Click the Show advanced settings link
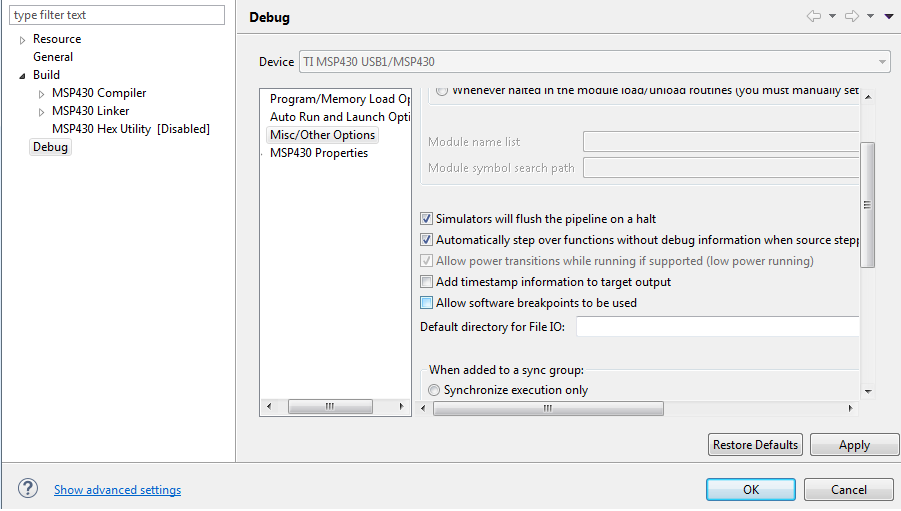Viewport: 901px width, 511px height. point(117,490)
